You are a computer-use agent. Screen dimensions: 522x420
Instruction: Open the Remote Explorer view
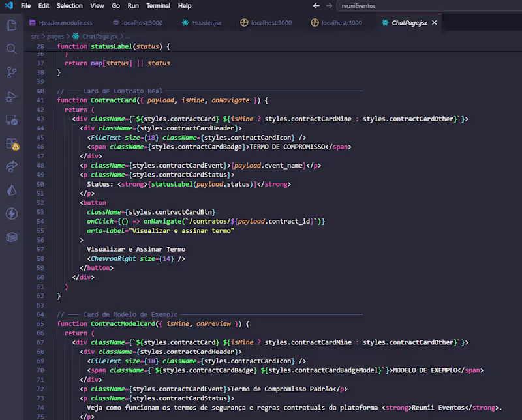[x=12, y=120]
